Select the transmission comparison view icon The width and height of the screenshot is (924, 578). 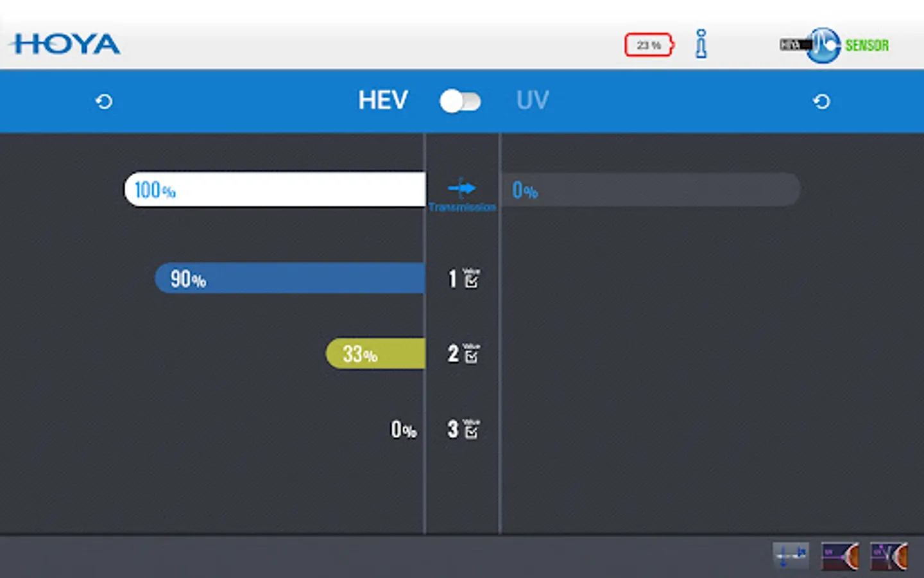(x=791, y=556)
